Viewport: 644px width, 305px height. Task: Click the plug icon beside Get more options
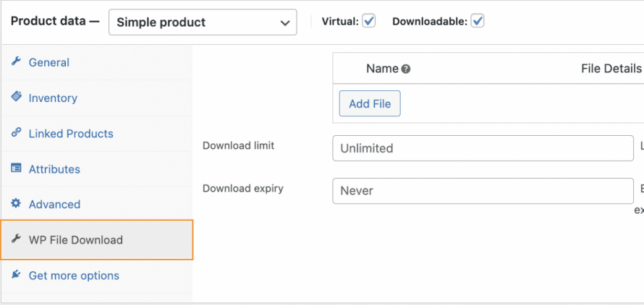pos(16,275)
